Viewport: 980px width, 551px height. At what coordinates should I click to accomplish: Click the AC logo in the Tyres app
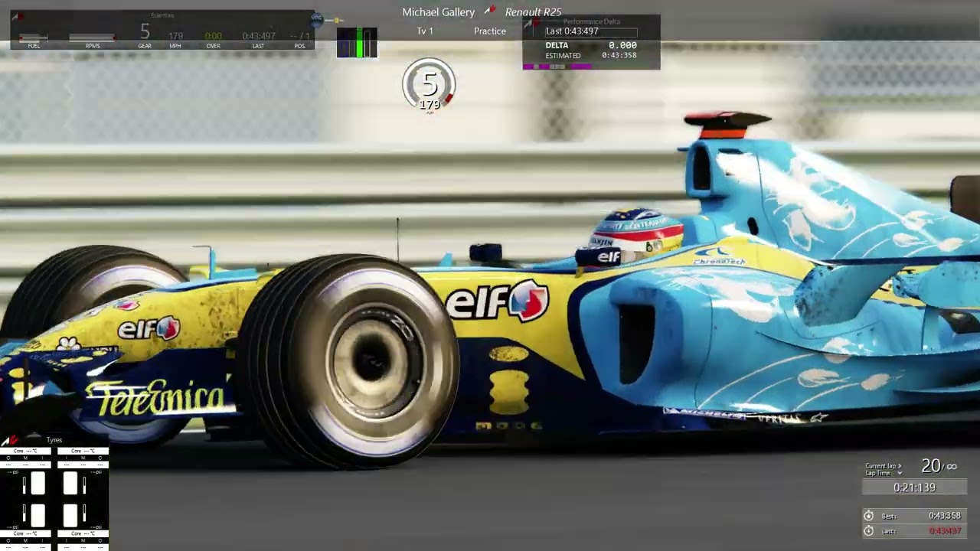click(10, 441)
